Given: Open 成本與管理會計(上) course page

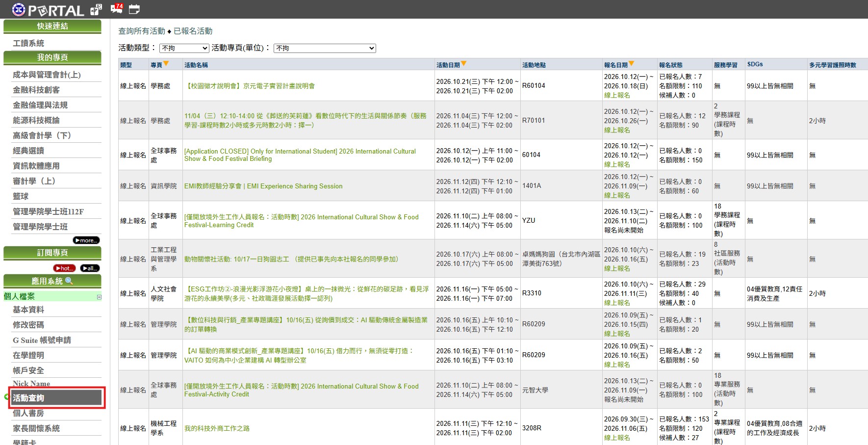Looking at the screenshot, I should pyautogui.click(x=47, y=75).
